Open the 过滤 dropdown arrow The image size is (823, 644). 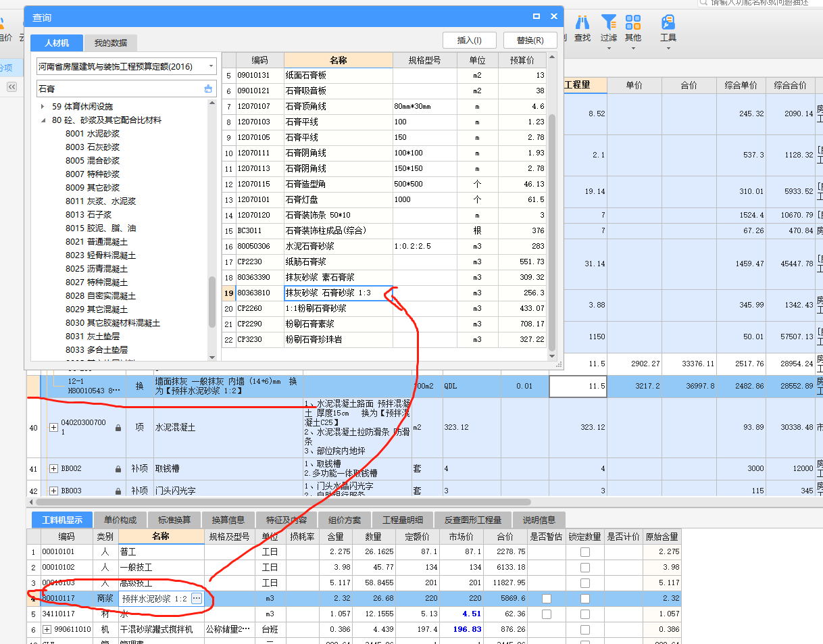609,47
